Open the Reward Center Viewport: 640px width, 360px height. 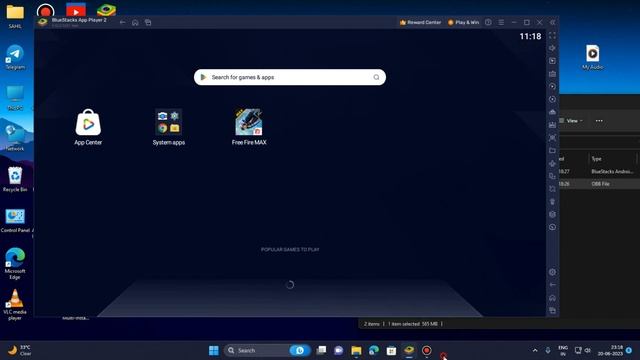420,22
